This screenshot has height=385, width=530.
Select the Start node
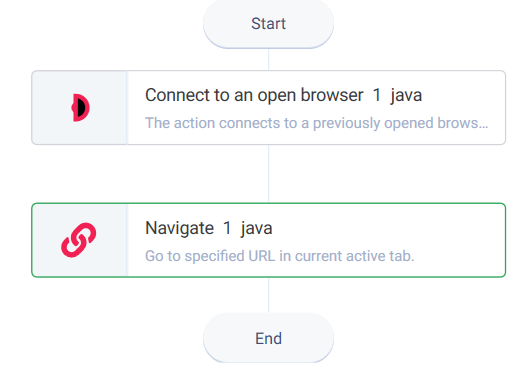click(x=268, y=24)
